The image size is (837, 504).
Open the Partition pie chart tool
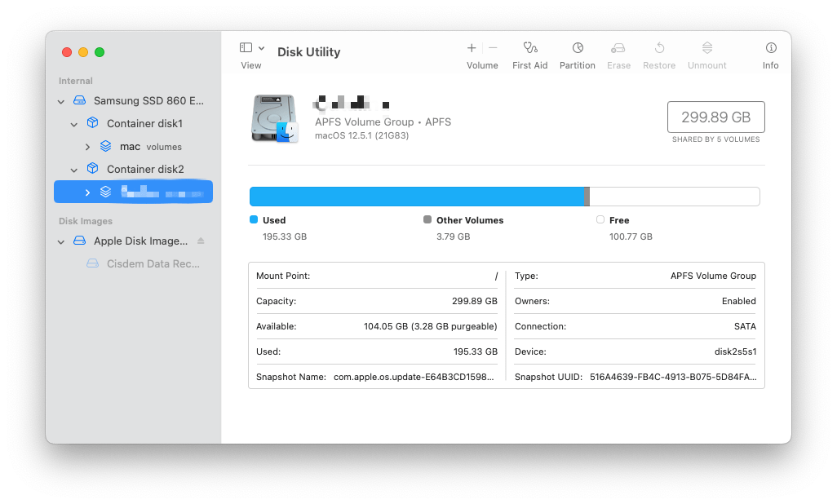578,48
